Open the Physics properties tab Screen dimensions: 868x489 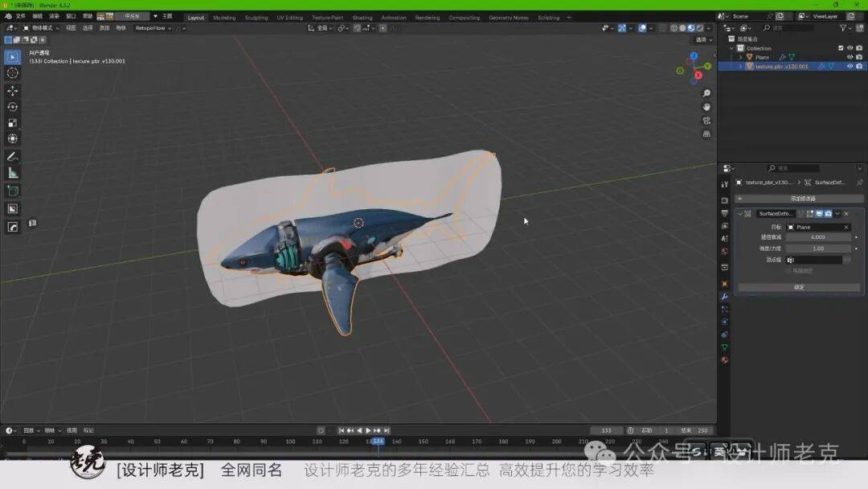725,322
